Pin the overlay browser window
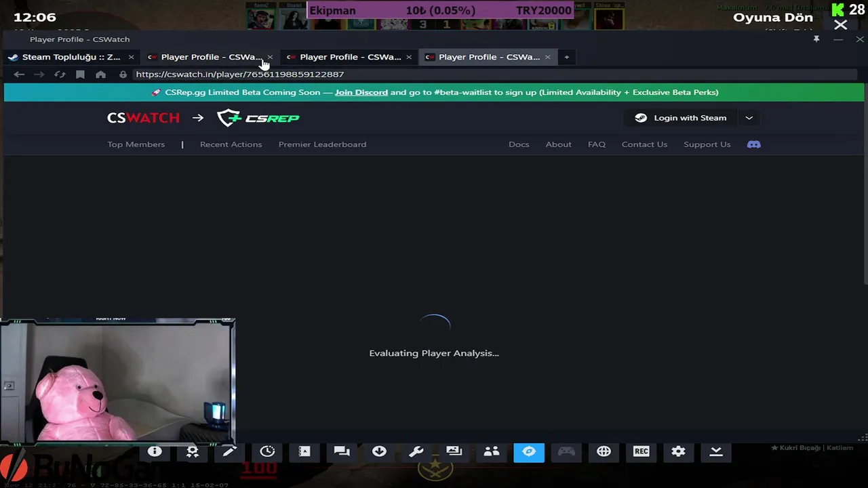The image size is (868, 488). (x=816, y=39)
